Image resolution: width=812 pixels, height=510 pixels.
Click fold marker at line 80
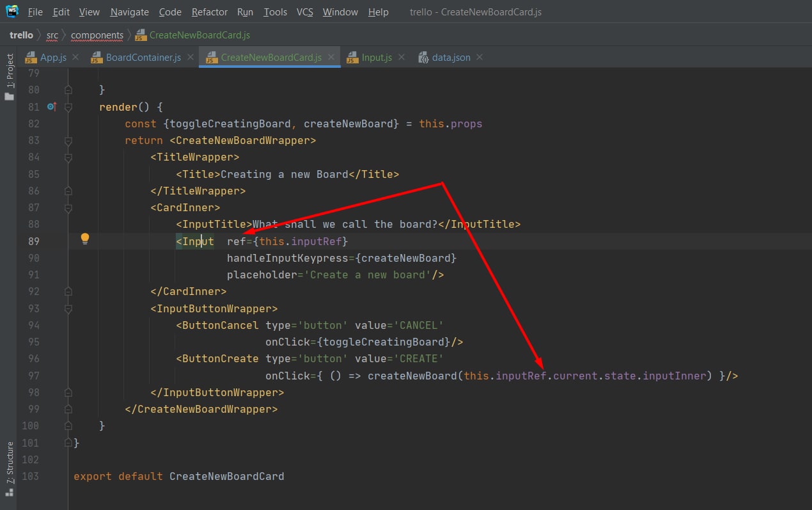[68, 90]
